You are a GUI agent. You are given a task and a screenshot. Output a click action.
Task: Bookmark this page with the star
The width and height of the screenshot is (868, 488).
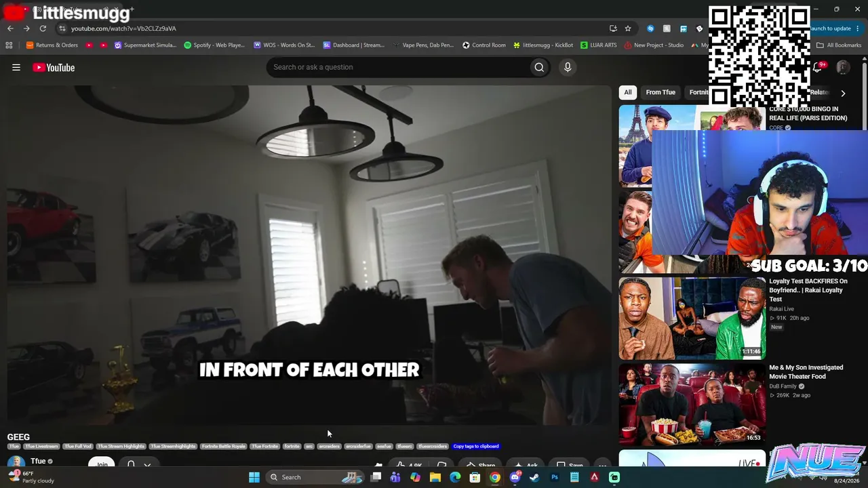(x=628, y=28)
